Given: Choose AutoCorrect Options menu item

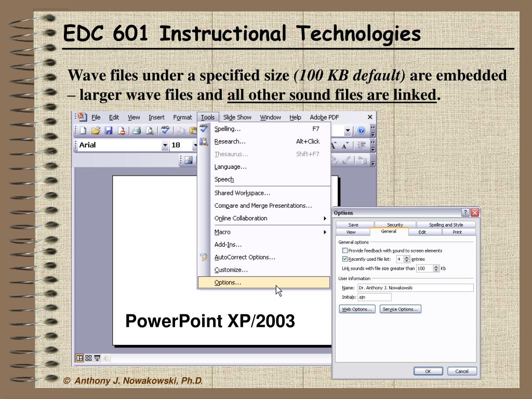Looking at the screenshot, I should pos(263,257).
